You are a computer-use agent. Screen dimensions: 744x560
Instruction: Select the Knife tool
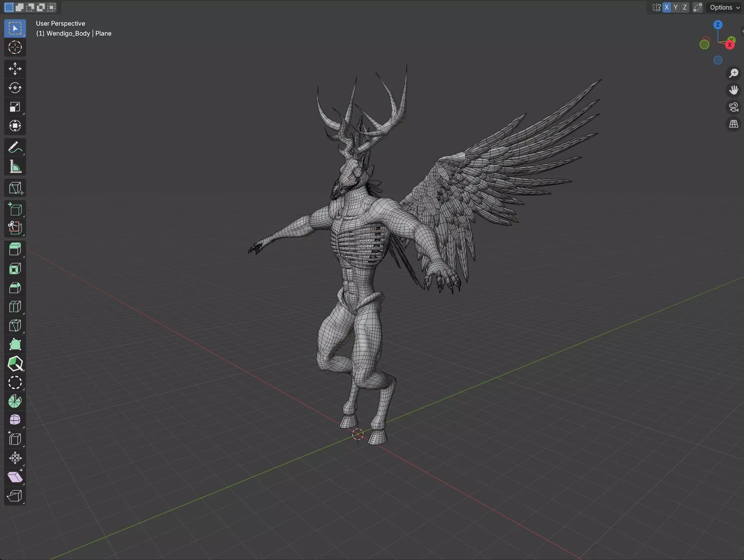pyautogui.click(x=15, y=326)
